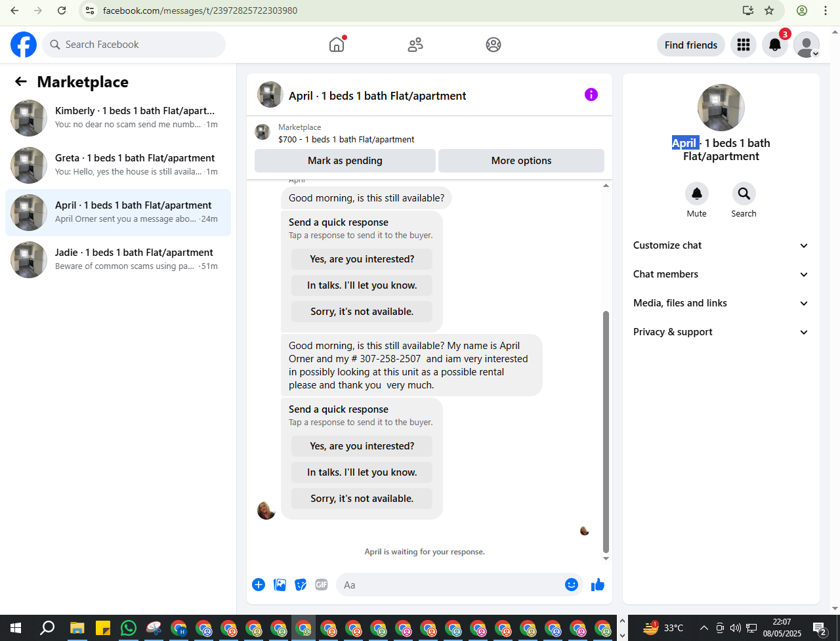Open Kimberly's Marketplace conversation
The image size is (840, 641).
tap(118, 118)
